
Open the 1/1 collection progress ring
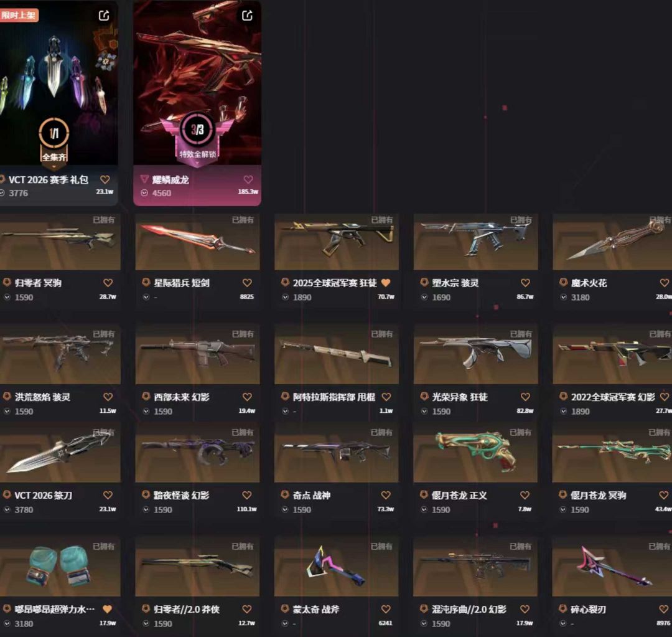[54, 133]
